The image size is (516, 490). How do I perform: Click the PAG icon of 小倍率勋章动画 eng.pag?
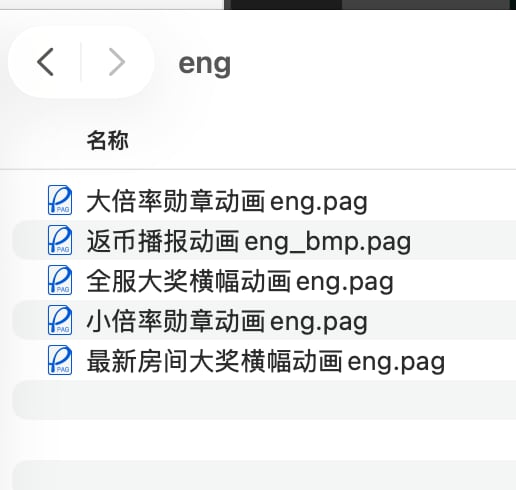pyautogui.click(x=60, y=320)
